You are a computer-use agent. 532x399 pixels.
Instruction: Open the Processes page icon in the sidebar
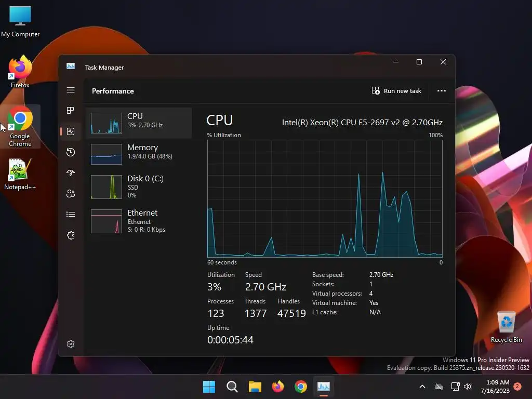pos(71,110)
